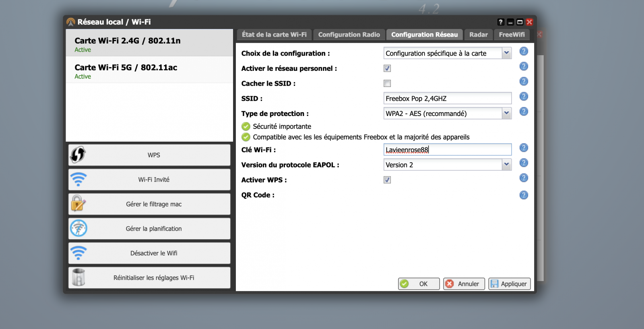Click the planification clock icon
Viewport: 644px width, 329px height.
[x=78, y=228]
